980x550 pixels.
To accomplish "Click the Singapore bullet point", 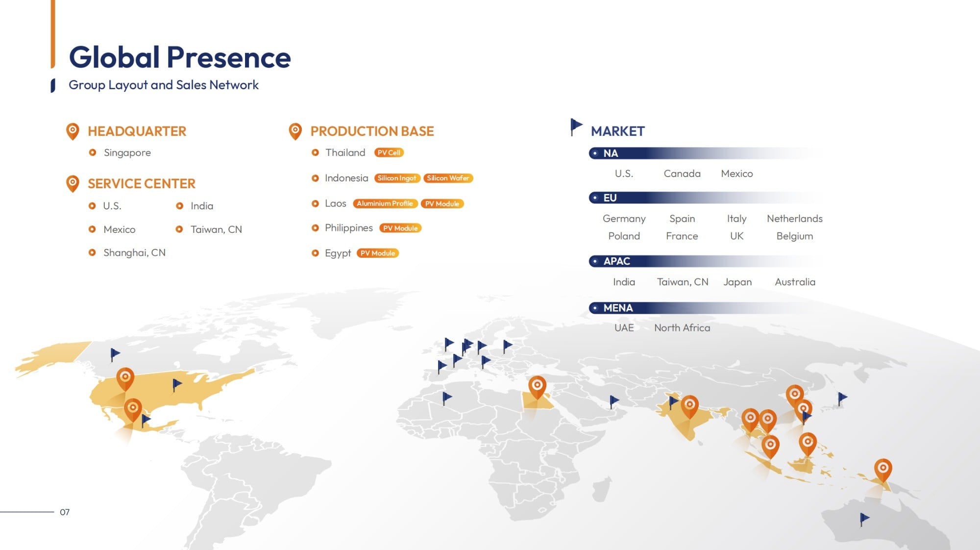I will 92,152.
